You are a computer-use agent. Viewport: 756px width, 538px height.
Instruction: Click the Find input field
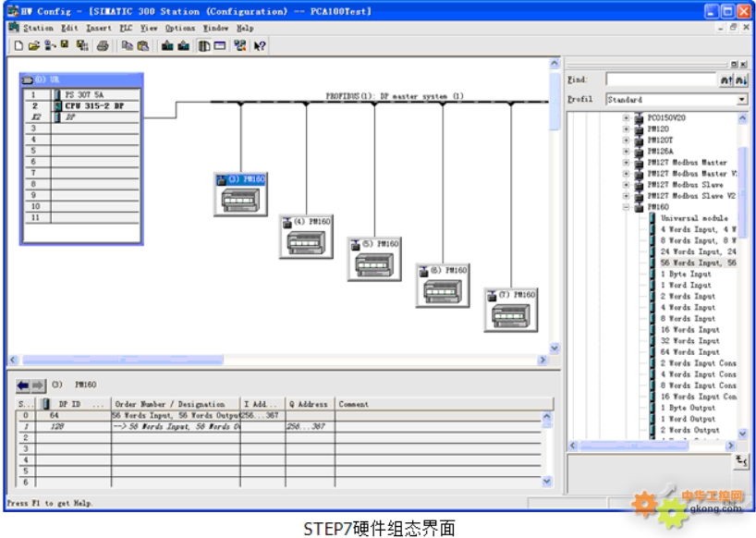pyautogui.click(x=662, y=79)
